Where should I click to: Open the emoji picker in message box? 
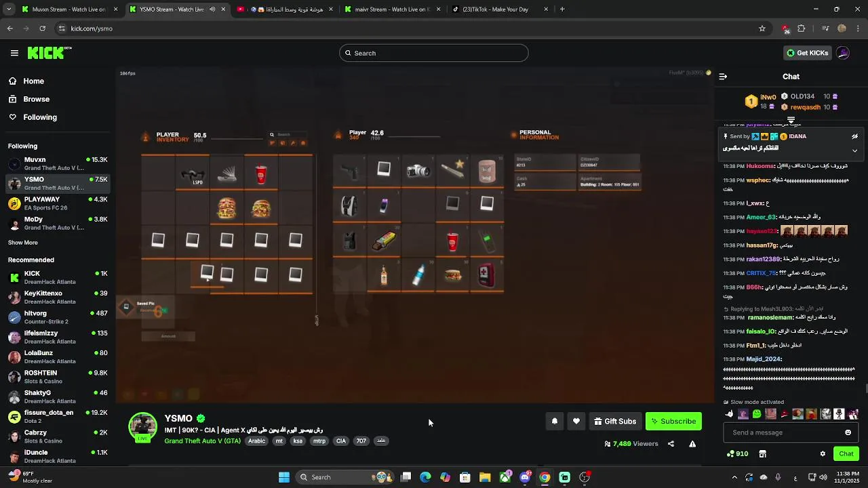848,432
